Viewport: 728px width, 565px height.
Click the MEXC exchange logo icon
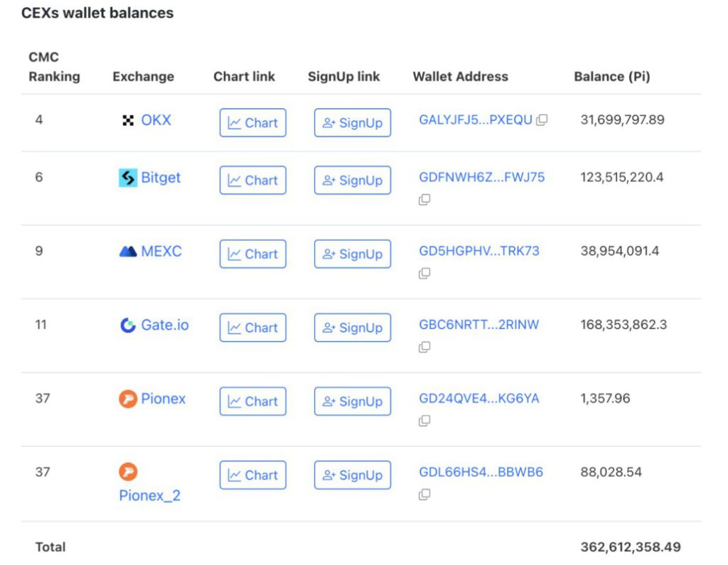128,251
